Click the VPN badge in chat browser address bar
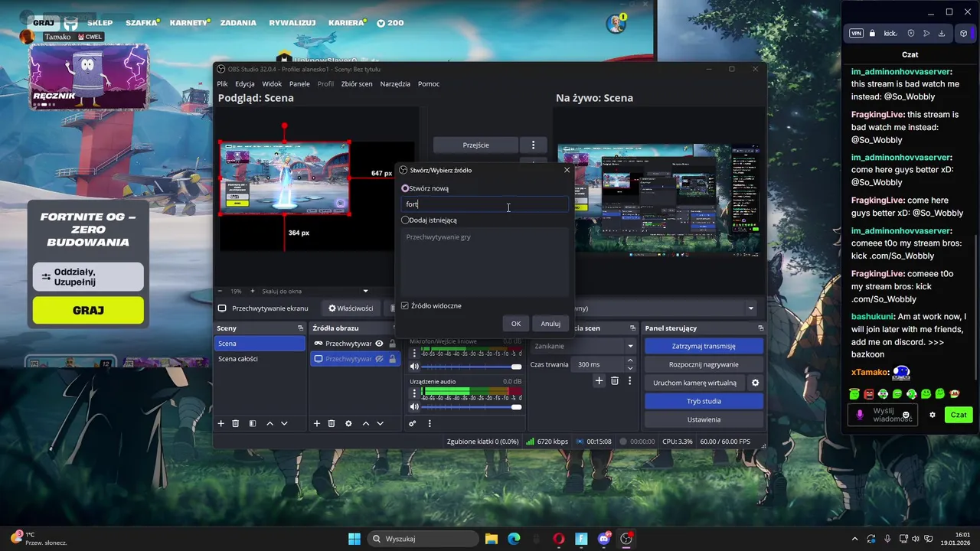The height and width of the screenshot is (551, 980). (856, 33)
